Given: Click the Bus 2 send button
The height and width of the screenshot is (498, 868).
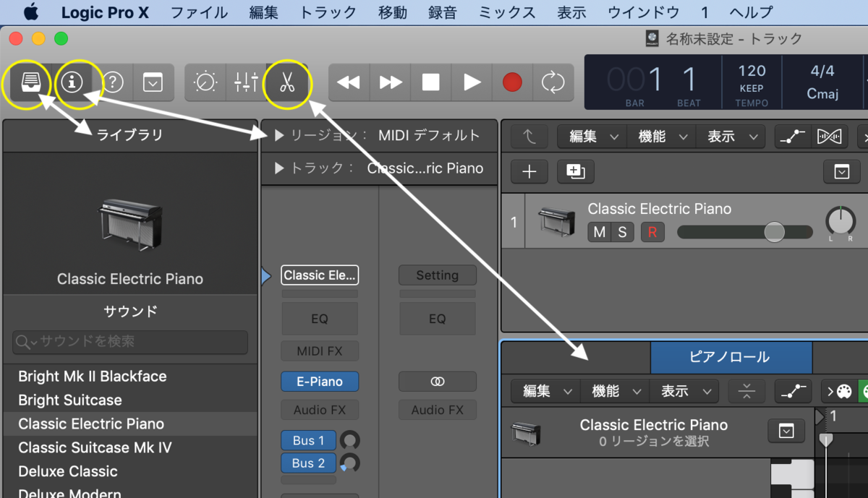Looking at the screenshot, I should click(309, 463).
